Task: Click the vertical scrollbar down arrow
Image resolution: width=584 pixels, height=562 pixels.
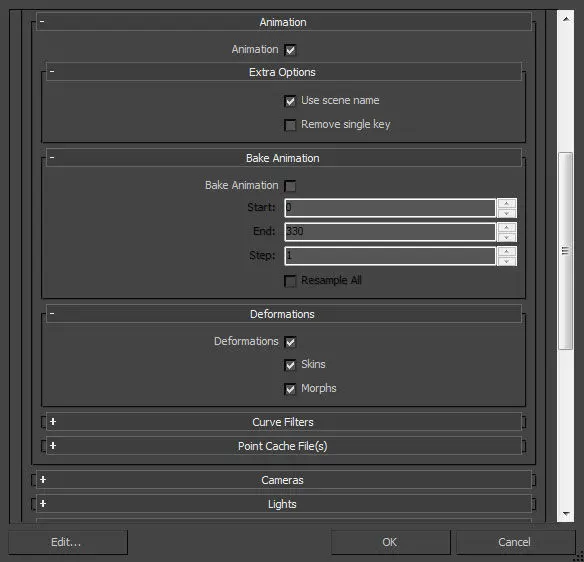Action: [x=566, y=514]
